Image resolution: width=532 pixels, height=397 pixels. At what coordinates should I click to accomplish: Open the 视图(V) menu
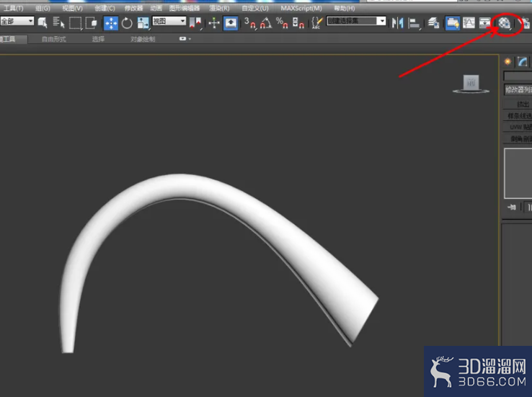[72, 8]
